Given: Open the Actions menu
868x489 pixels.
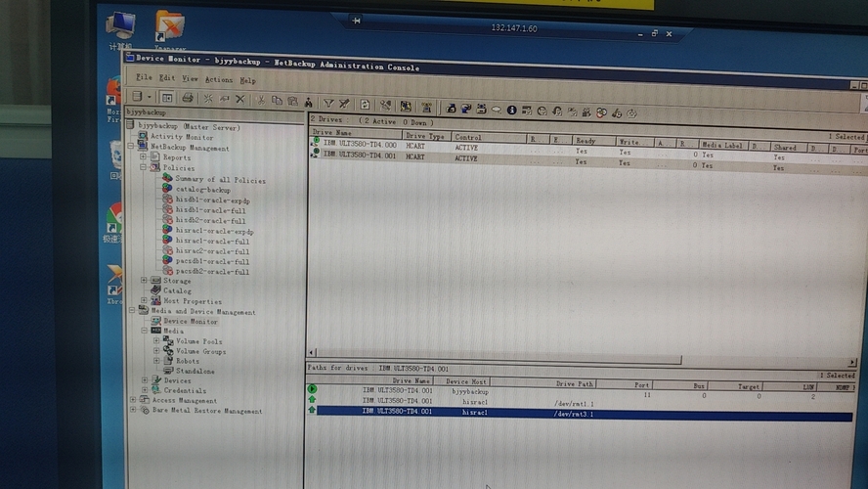Looking at the screenshot, I should [219, 80].
